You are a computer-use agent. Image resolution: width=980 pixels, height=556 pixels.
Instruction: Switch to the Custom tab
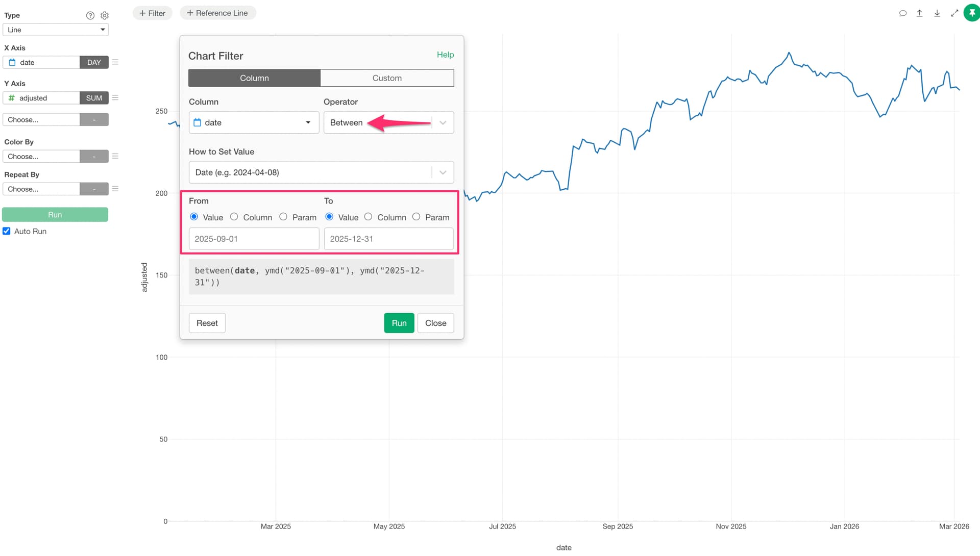pos(387,78)
